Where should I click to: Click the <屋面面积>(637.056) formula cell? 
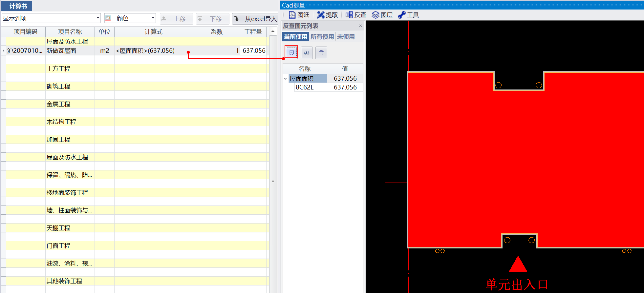coord(154,50)
